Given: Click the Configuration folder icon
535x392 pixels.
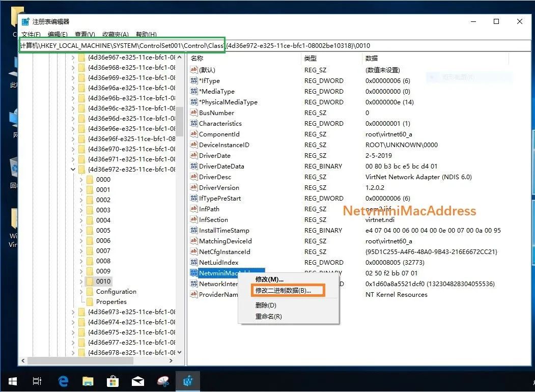Looking at the screenshot, I should (90, 291).
